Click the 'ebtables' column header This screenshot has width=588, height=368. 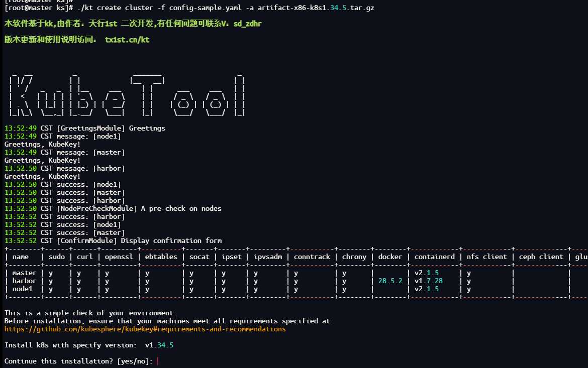(x=161, y=257)
